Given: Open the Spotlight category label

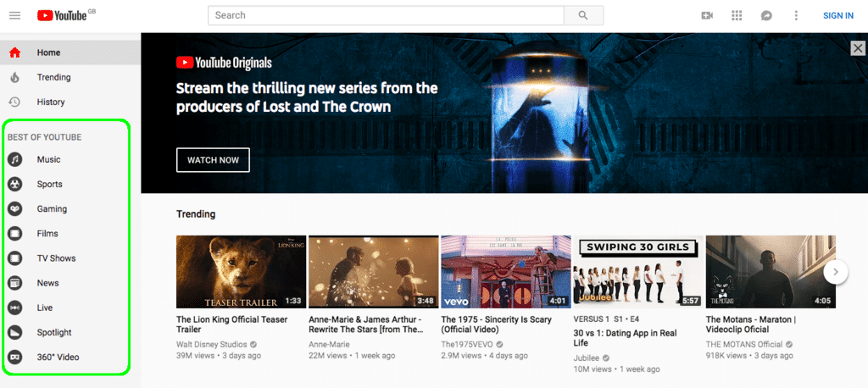Looking at the screenshot, I should 54,333.
